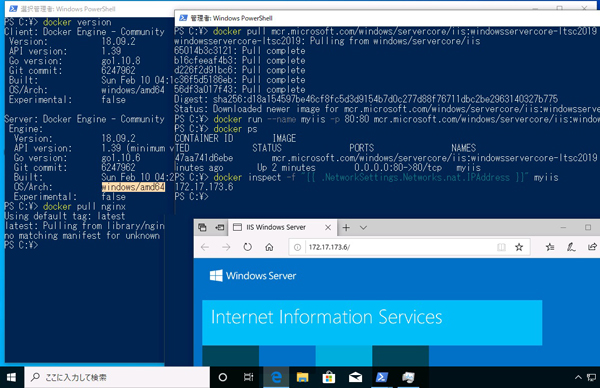600x388 pixels.
Task: Open a new Edge tab
Action: tap(346, 228)
